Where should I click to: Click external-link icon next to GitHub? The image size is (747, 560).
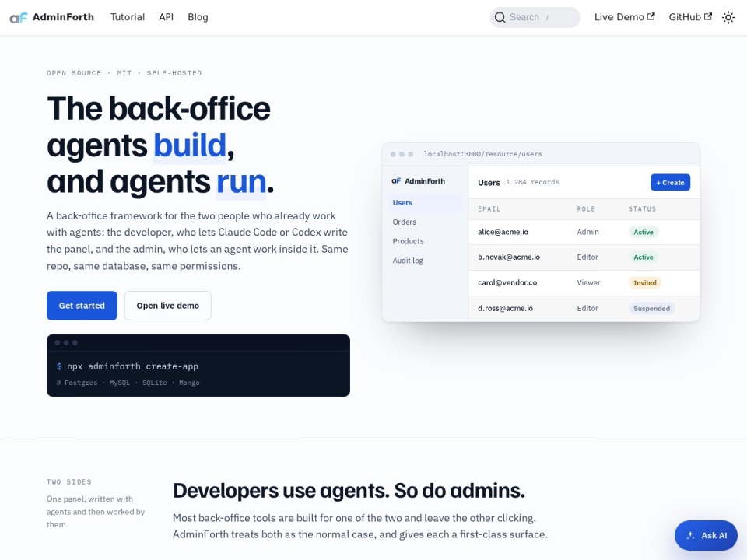pos(708,16)
